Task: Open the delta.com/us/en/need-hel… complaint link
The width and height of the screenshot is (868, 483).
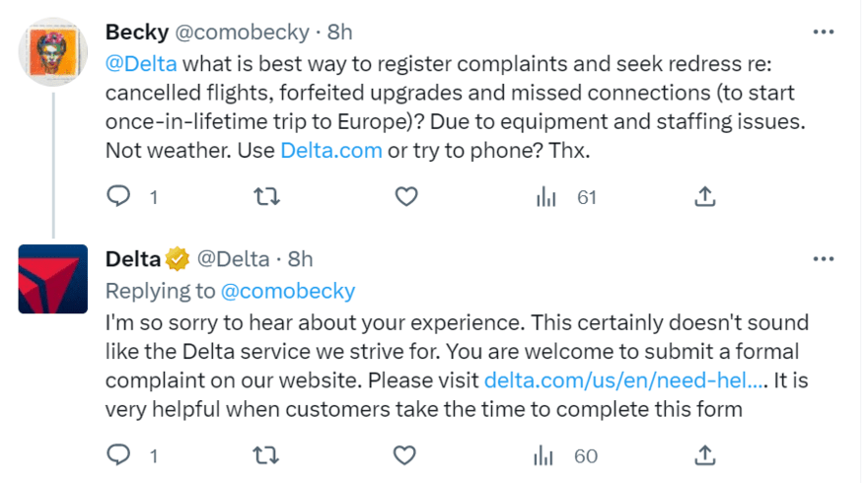Action: [x=624, y=379]
